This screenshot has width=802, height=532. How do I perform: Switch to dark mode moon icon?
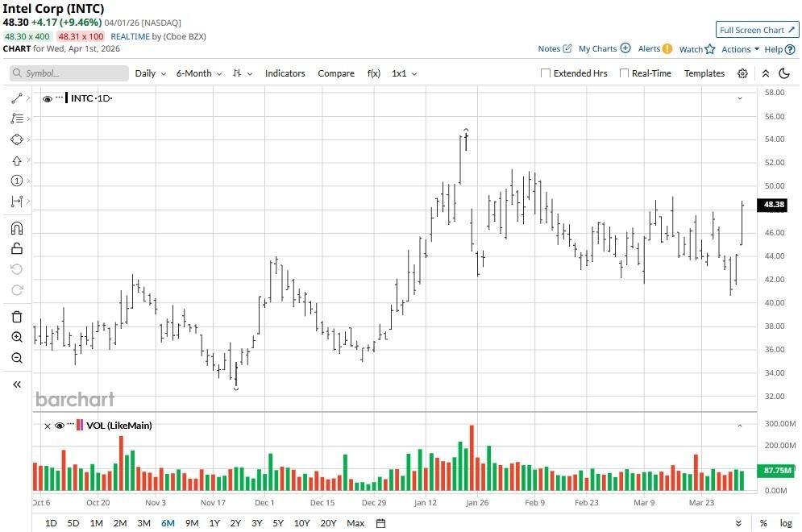(784, 73)
